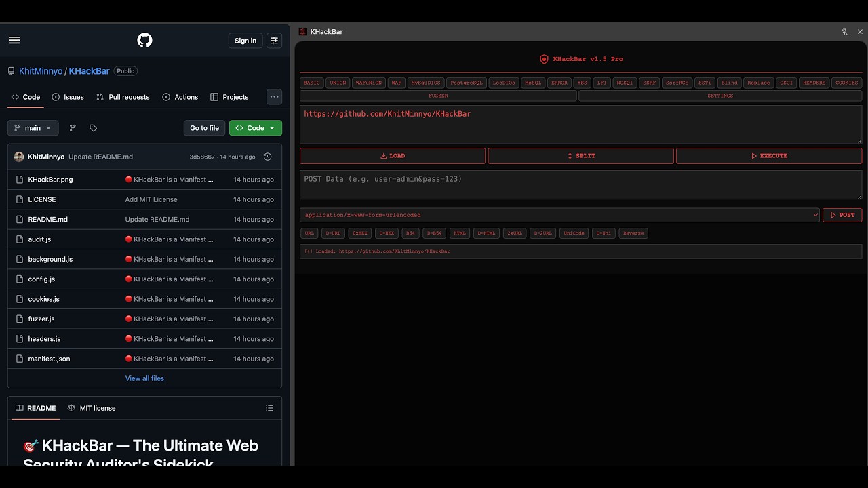The image size is (868, 488).
Task: Apply the B64 encode button
Action: 410,233
